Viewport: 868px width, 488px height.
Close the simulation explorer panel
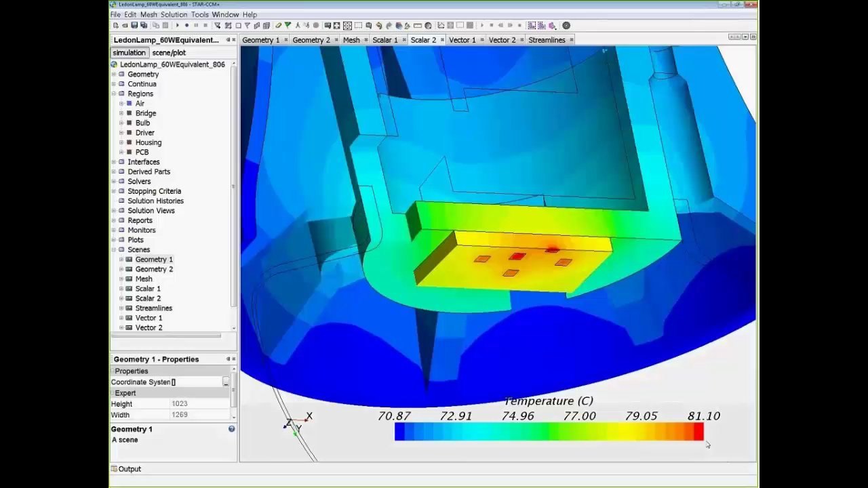pyautogui.click(x=234, y=40)
